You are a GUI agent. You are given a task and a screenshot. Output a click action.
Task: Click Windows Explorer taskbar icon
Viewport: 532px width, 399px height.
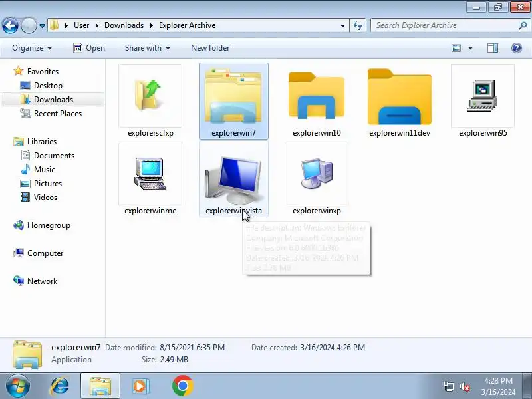(x=100, y=386)
